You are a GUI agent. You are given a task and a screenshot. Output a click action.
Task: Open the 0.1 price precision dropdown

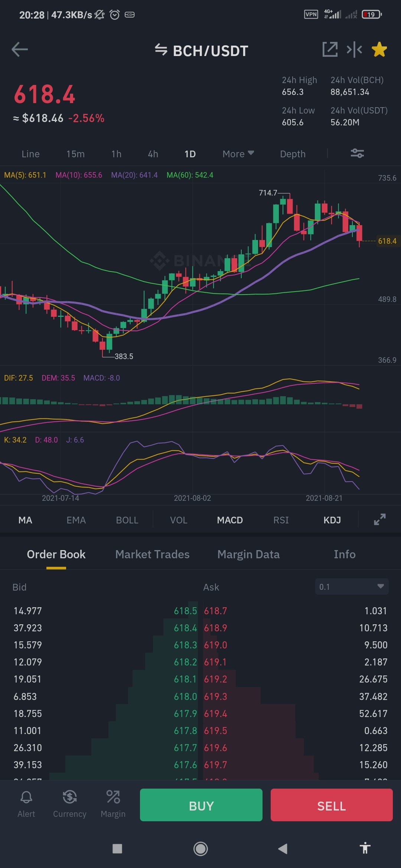352,586
